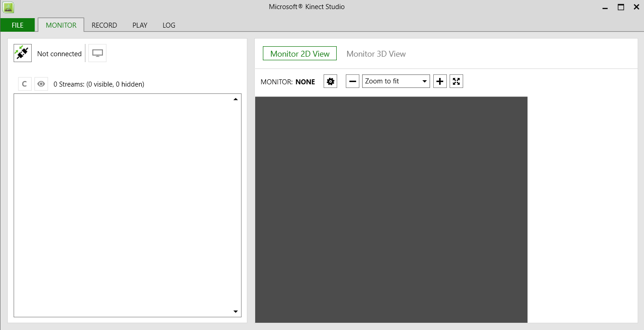Image resolution: width=644 pixels, height=330 pixels.
Task: Zoom out with the minus button
Action: [x=353, y=81]
